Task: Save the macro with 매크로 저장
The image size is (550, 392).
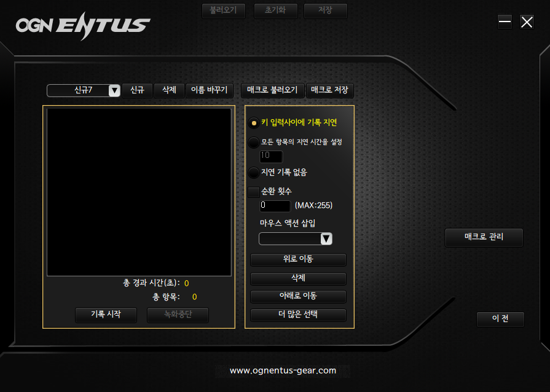Action: click(x=330, y=90)
